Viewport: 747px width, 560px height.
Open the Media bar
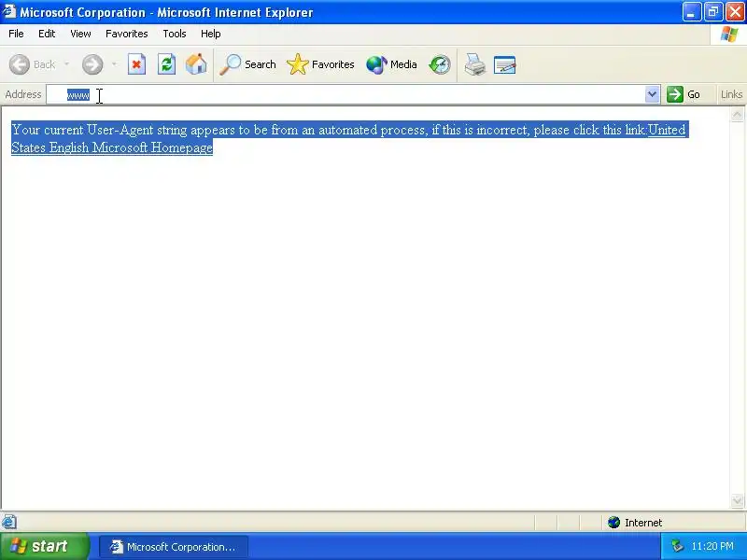pyautogui.click(x=391, y=64)
